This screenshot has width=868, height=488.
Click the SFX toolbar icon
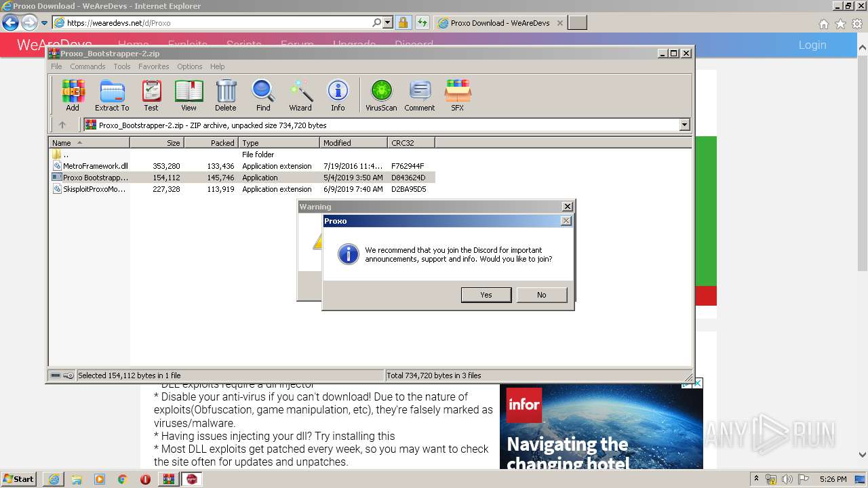pos(458,96)
